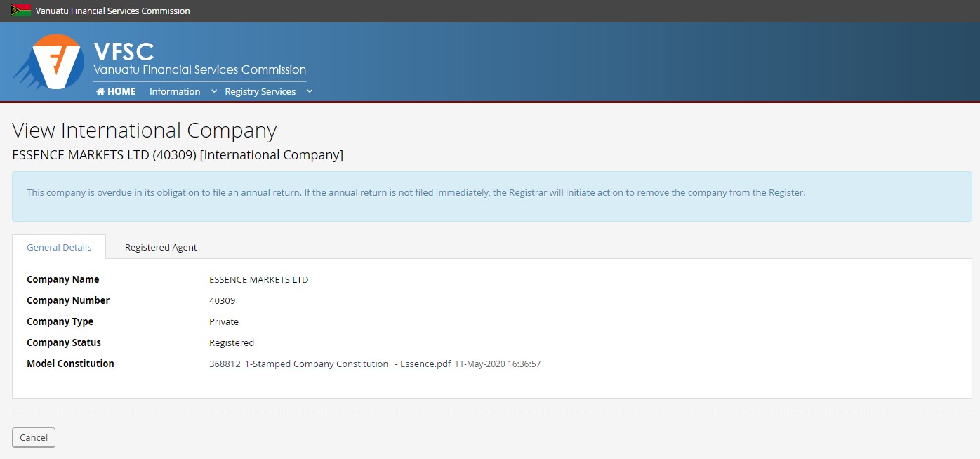This screenshot has height=459, width=980.
Task: Click the company number value 40309
Action: click(x=223, y=300)
